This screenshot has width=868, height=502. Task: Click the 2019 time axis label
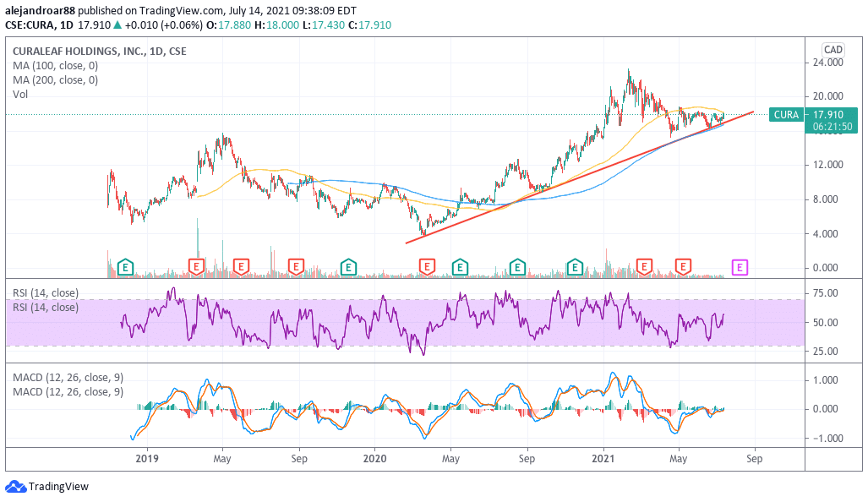point(147,459)
